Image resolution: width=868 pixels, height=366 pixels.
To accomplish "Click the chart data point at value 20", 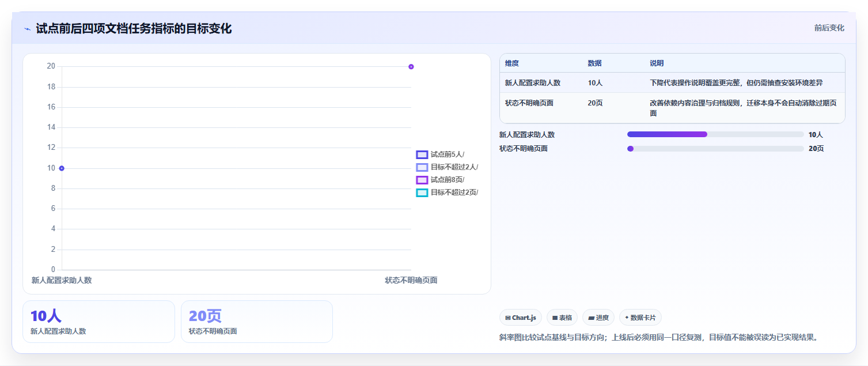I will coord(411,67).
